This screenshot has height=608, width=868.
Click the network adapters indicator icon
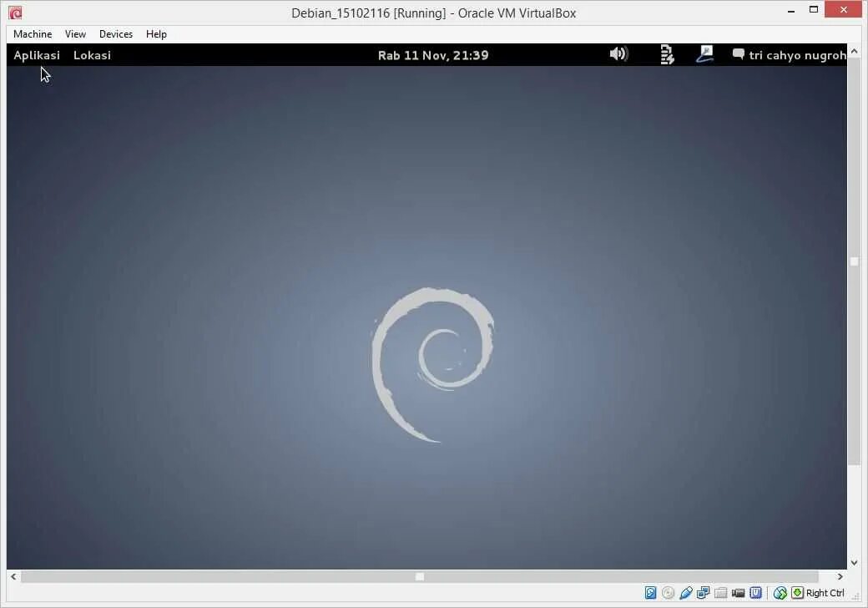(703, 592)
